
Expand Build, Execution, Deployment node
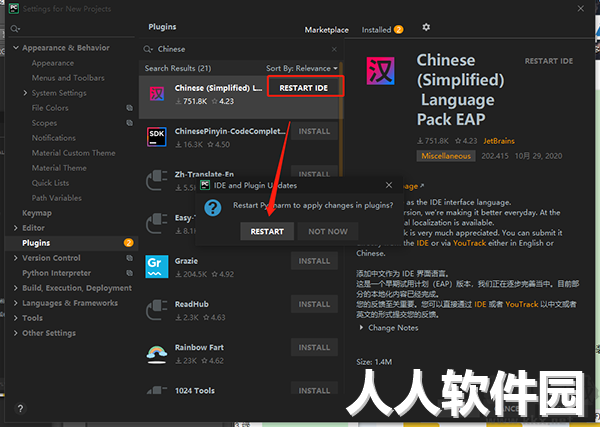tap(16, 288)
